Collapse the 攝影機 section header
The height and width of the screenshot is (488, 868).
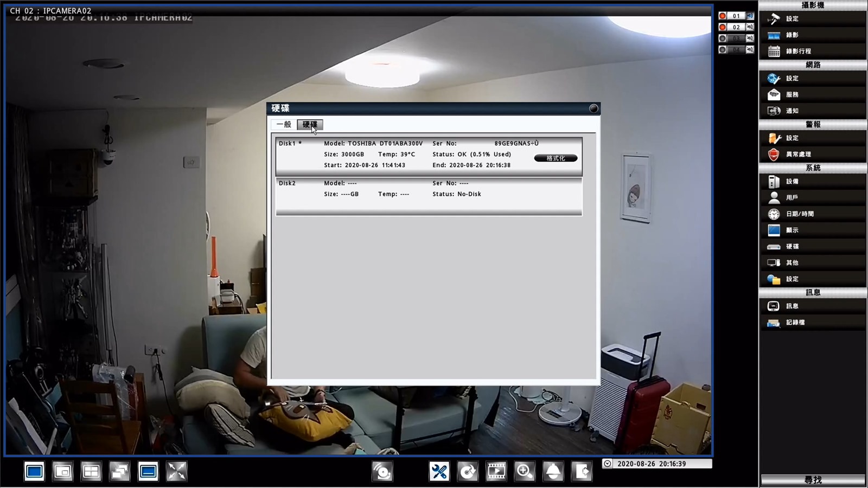pos(812,5)
